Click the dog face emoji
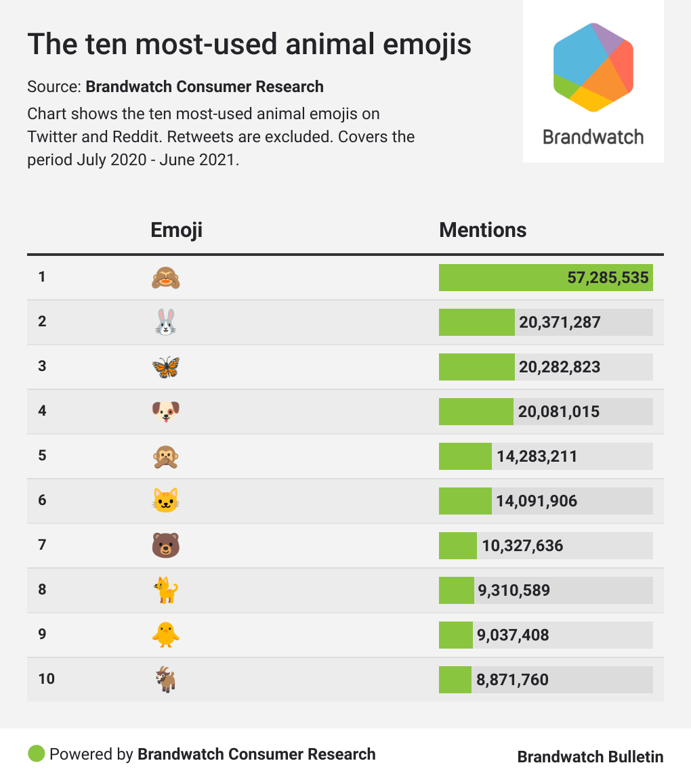The height and width of the screenshot is (784, 691). click(x=166, y=412)
